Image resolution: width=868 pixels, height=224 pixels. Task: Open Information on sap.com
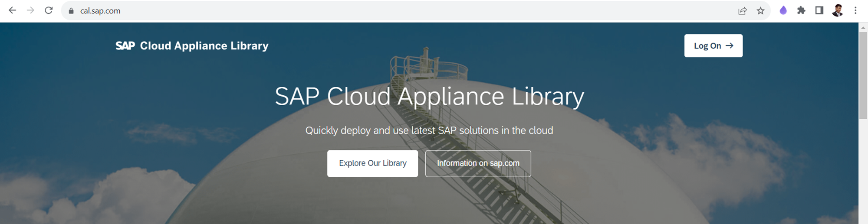478,163
